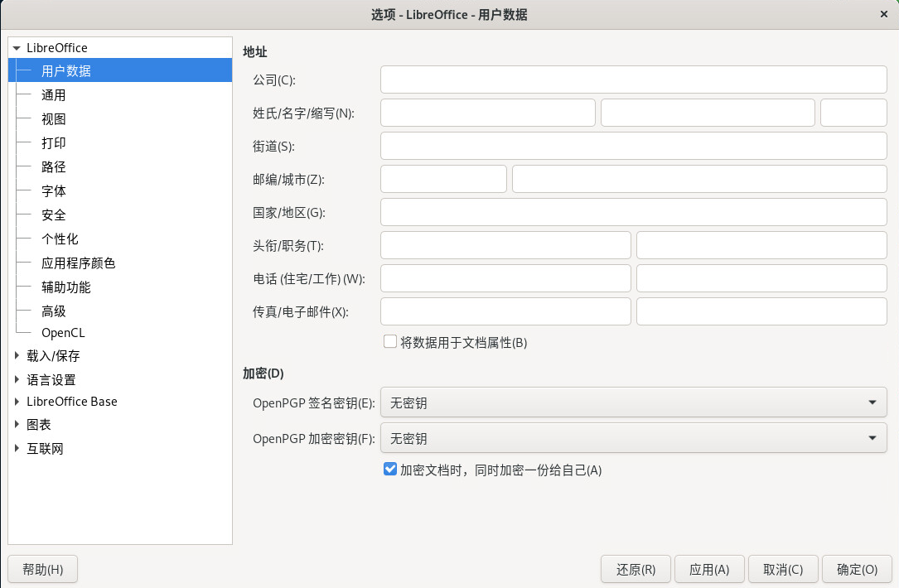
Task: Click the 传真 fax field
Action: (505, 311)
